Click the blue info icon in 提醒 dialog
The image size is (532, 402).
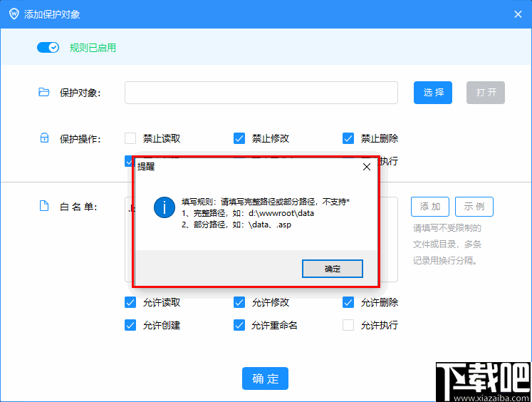click(x=165, y=207)
